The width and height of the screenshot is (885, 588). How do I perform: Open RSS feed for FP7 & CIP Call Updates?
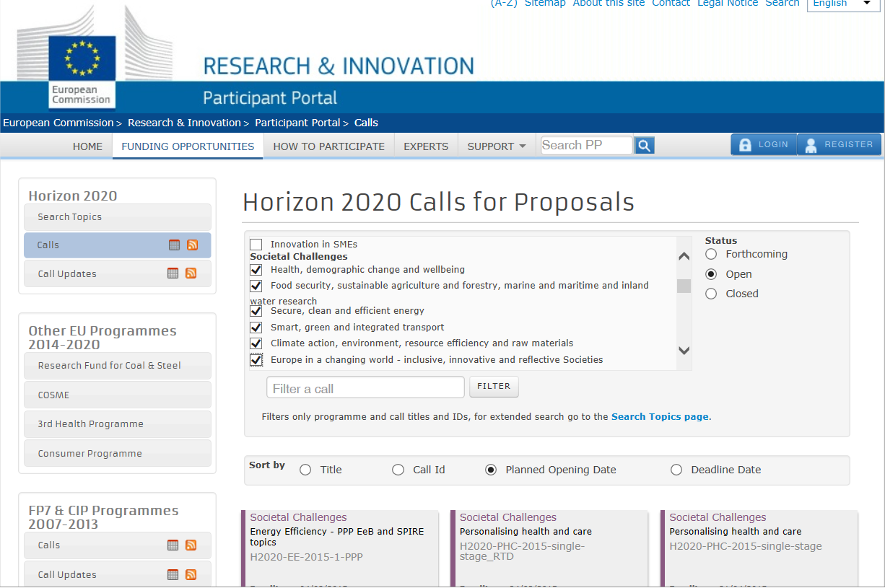coord(191,575)
